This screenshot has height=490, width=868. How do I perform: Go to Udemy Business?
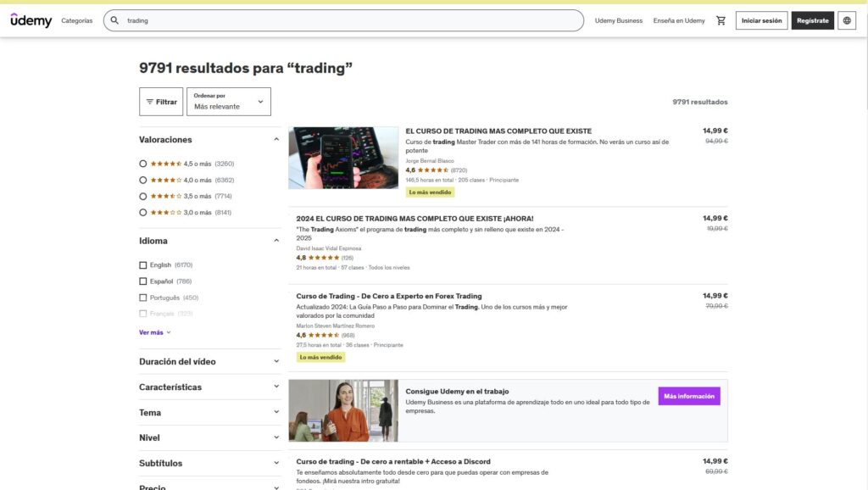tap(619, 20)
